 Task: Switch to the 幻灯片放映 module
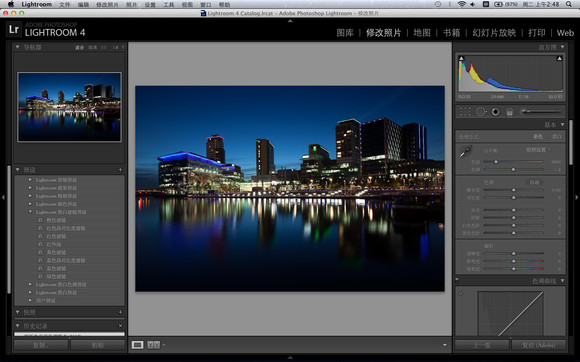tap(494, 33)
